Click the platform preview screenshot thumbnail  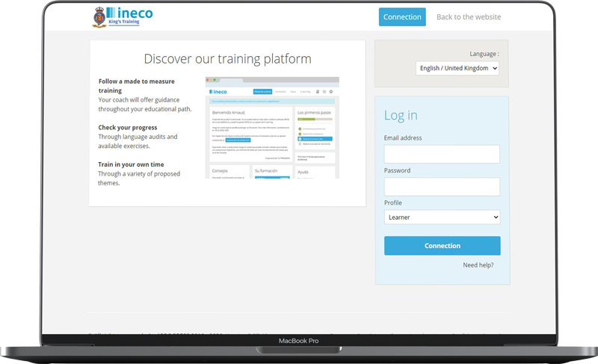272,128
